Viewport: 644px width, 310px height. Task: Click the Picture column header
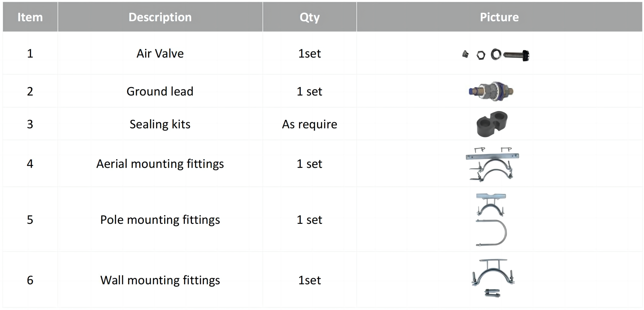(499, 17)
